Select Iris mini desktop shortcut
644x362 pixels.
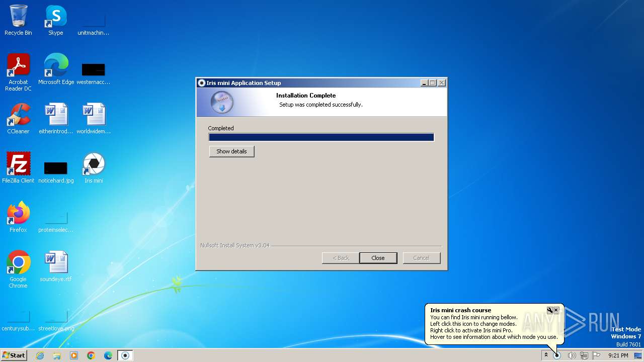[94, 168]
